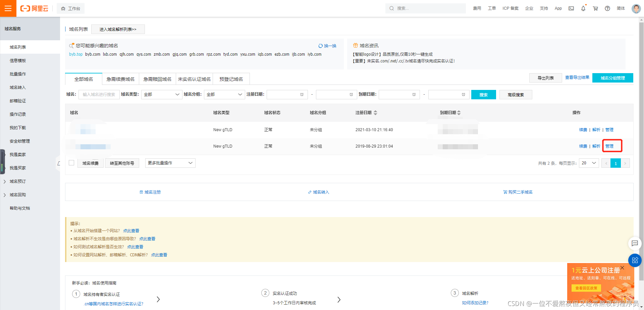Open the help question mark icon

pyautogui.click(x=607, y=8)
